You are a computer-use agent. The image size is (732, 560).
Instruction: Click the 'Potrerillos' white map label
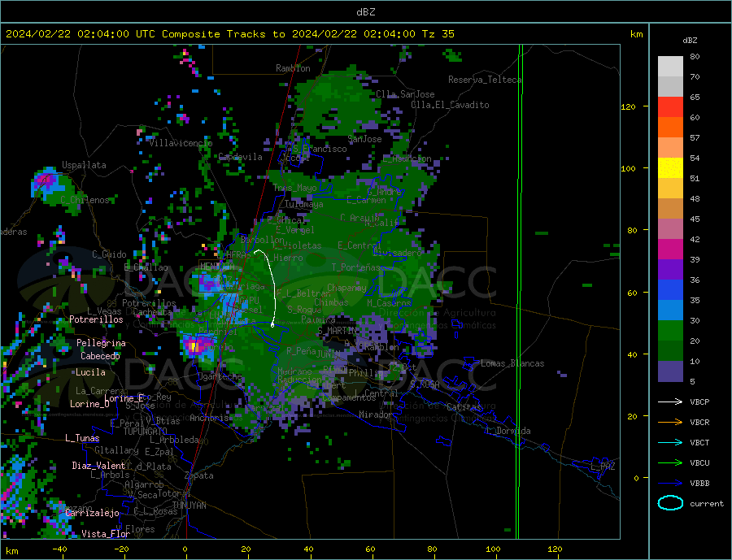(96, 319)
